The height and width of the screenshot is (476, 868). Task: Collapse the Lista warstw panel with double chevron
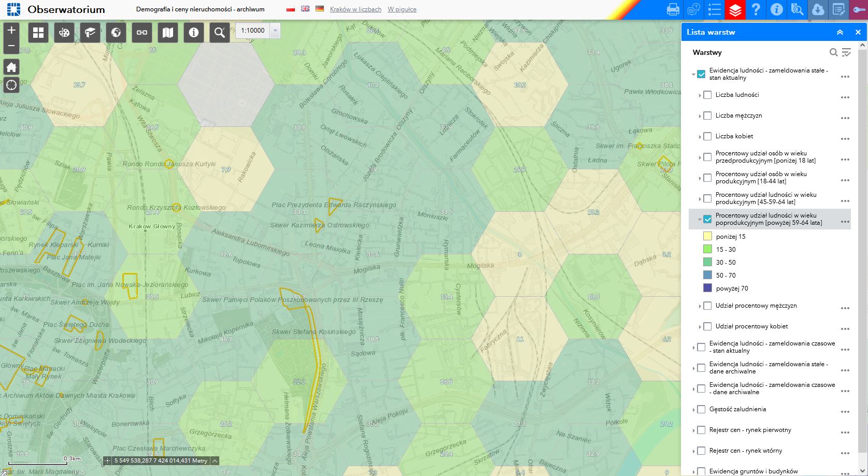point(840,32)
